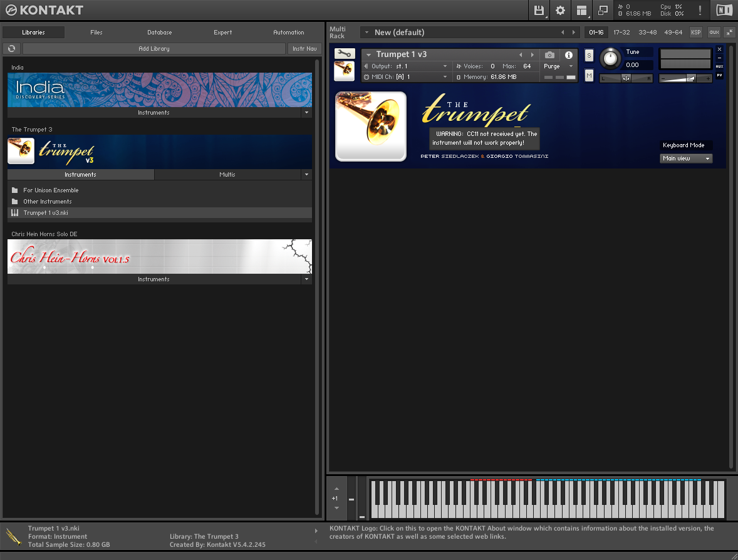Viewport: 738px width, 560px height.
Task: Switch to the Libraries tab
Action: [33, 33]
